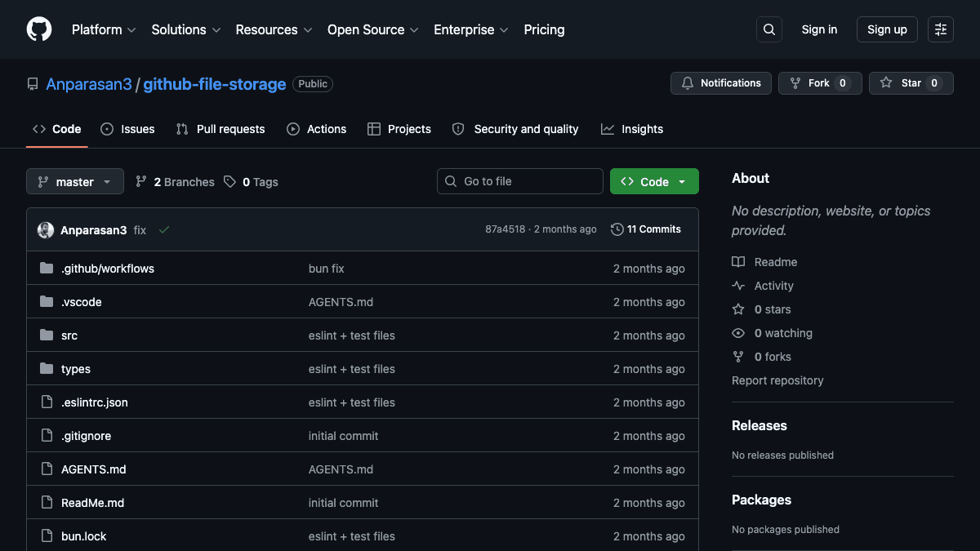
Task: Expand the Open Source menu
Action: pyautogui.click(x=373, y=29)
